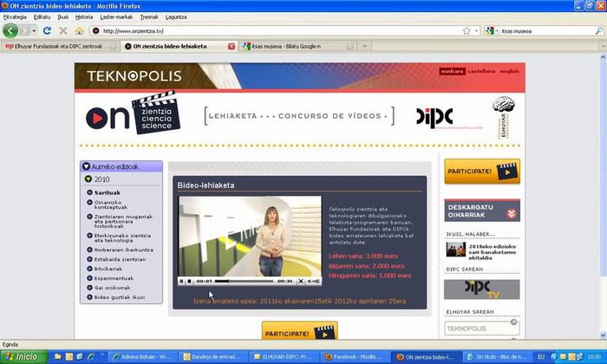Open the Sarituak link
Viewport: 607px width, 364px height.
pyautogui.click(x=108, y=192)
